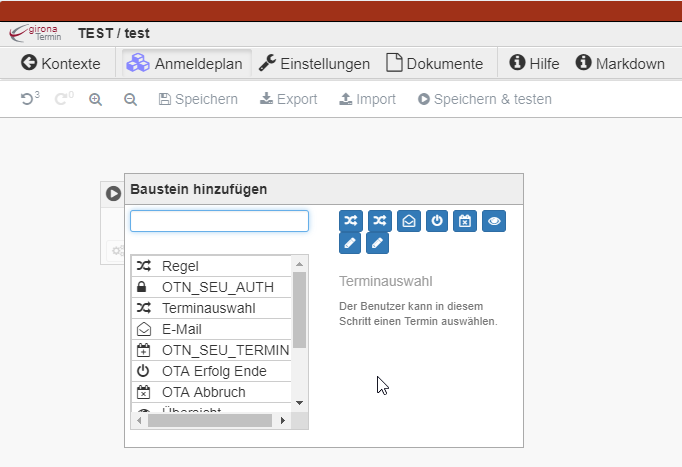This screenshot has height=467, width=682.
Task: Go to the Kontexte tab
Action: pos(61,63)
